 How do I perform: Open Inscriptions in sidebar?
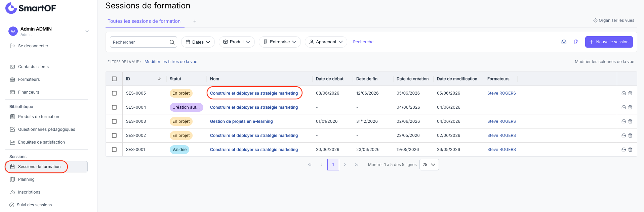[x=29, y=192]
